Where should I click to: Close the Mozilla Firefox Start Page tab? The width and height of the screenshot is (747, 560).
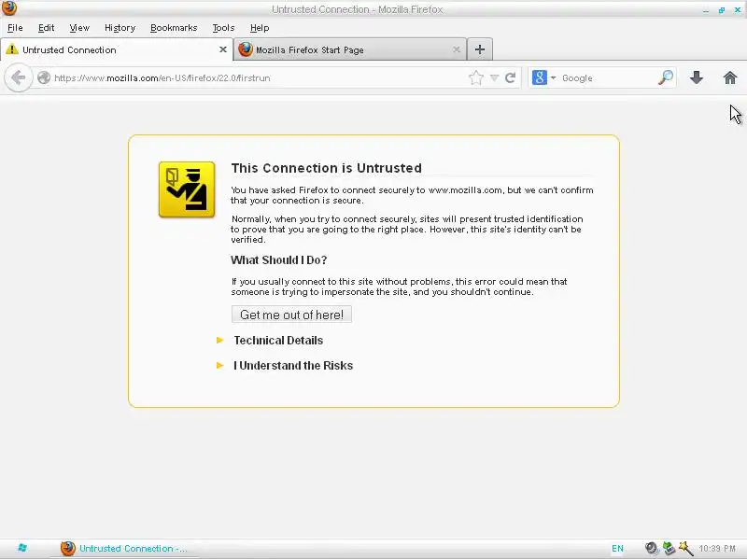(x=457, y=49)
